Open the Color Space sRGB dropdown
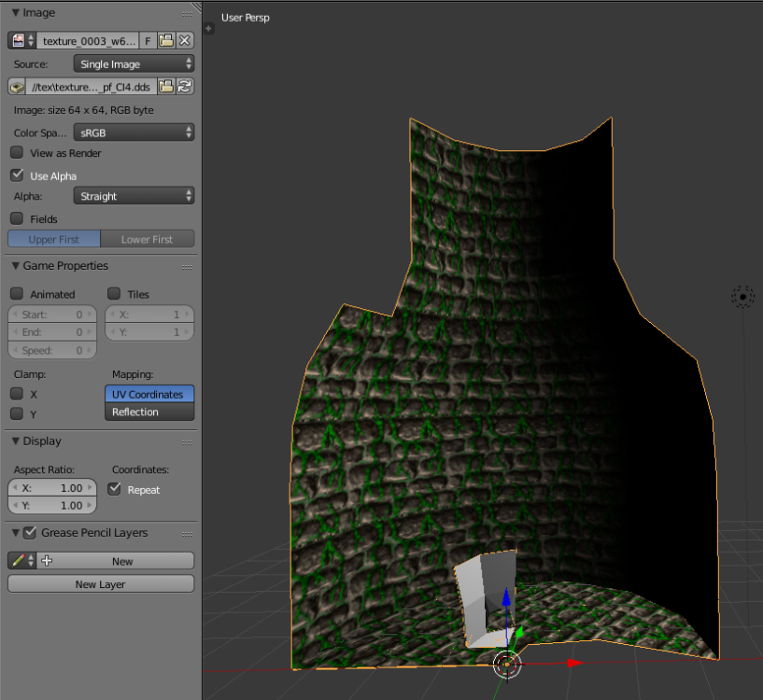The width and height of the screenshot is (763, 700). pos(134,133)
